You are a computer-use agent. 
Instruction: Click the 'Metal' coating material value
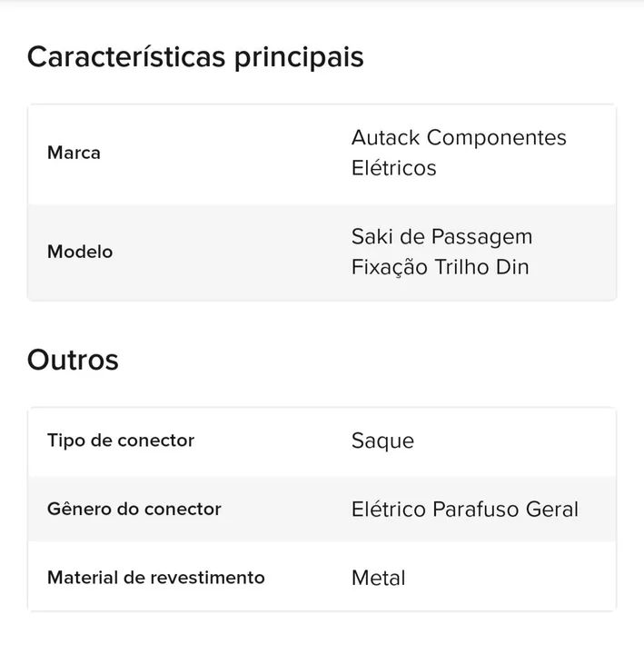[378, 578]
